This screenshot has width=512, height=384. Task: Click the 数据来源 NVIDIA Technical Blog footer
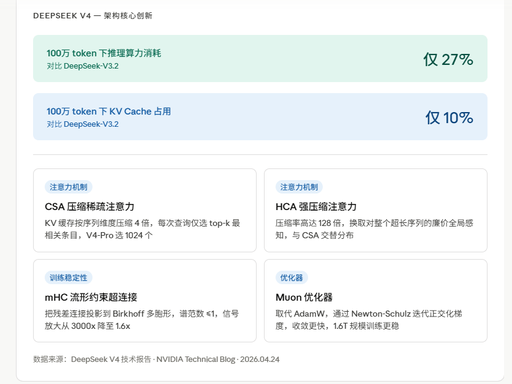[x=156, y=359]
